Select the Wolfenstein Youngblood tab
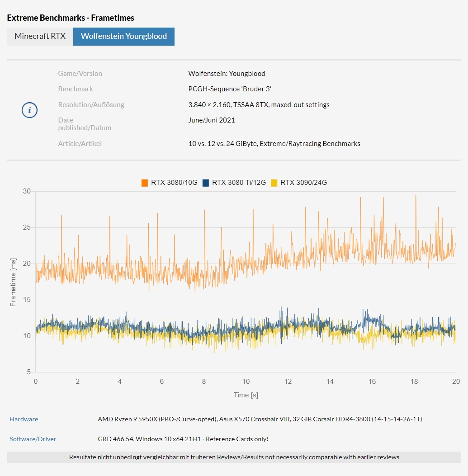The image size is (468, 476). point(124,37)
